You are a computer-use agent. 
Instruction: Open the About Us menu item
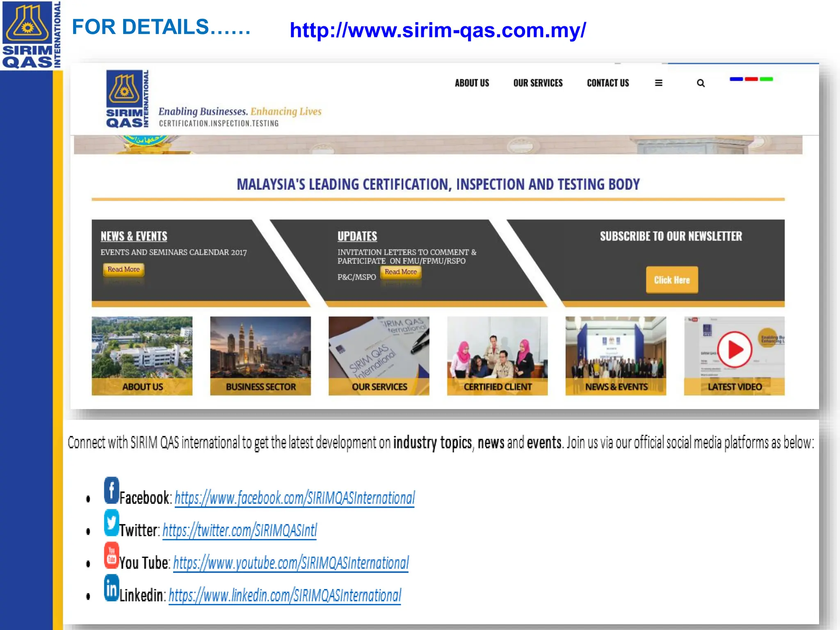(x=472, y=83)
